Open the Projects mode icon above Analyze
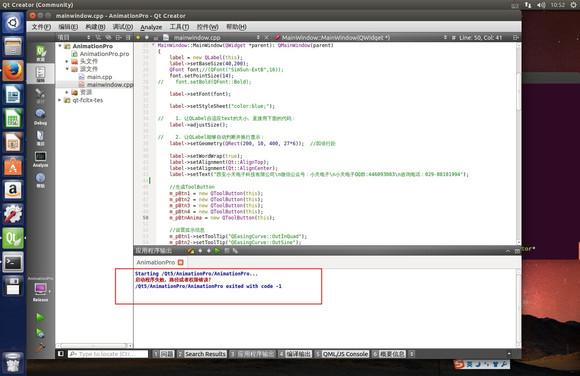The height and width of the screenshot is (376, 580). 40,138
